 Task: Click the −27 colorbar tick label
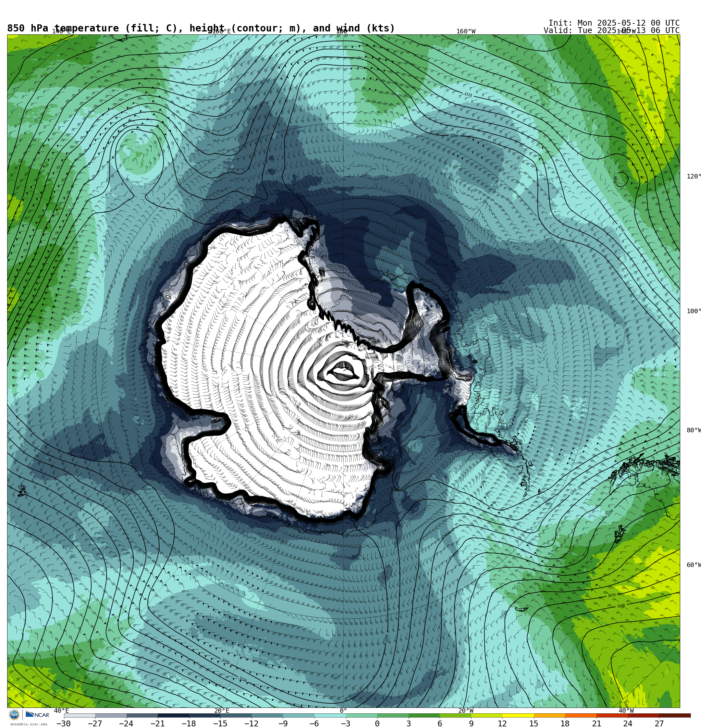pos(95,723)
